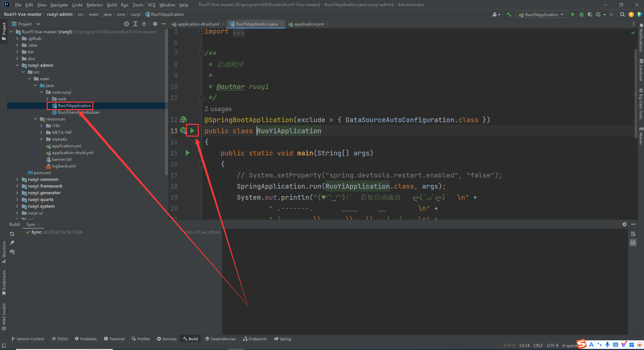Open the Terminal tool window

tap(114, 339)
